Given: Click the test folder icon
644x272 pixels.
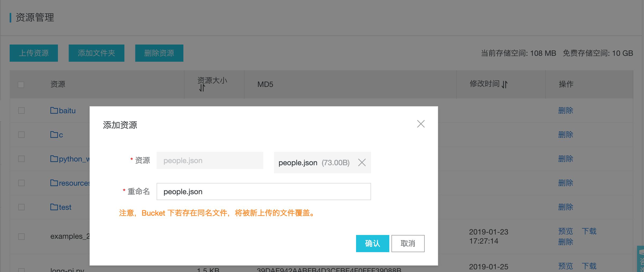Looking at the screenshot, I should coord(54,207).
